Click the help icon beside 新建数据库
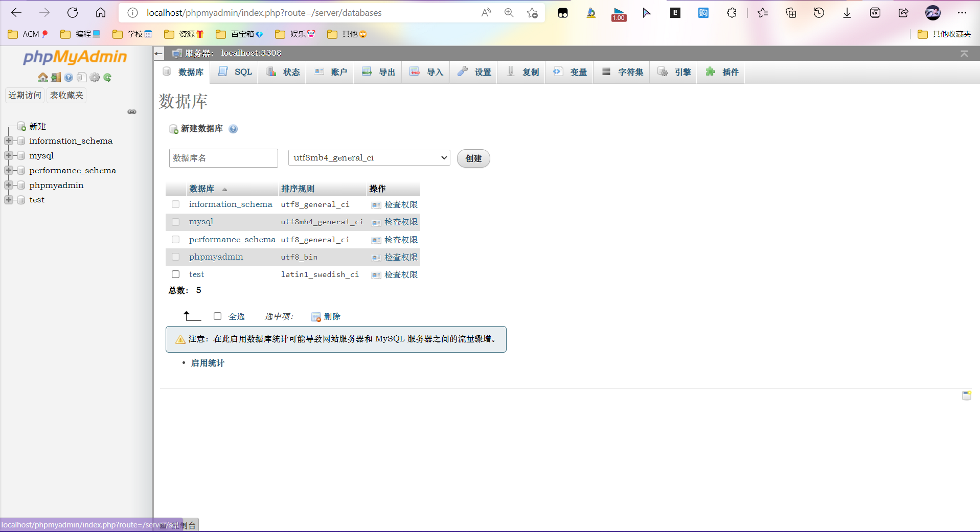 (233, 129)
